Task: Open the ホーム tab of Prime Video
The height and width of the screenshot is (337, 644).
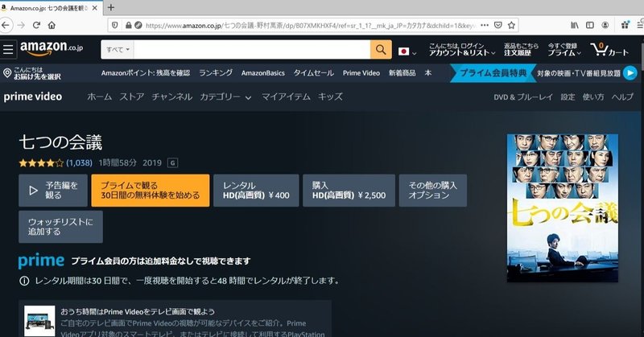Action: (99, 97)
